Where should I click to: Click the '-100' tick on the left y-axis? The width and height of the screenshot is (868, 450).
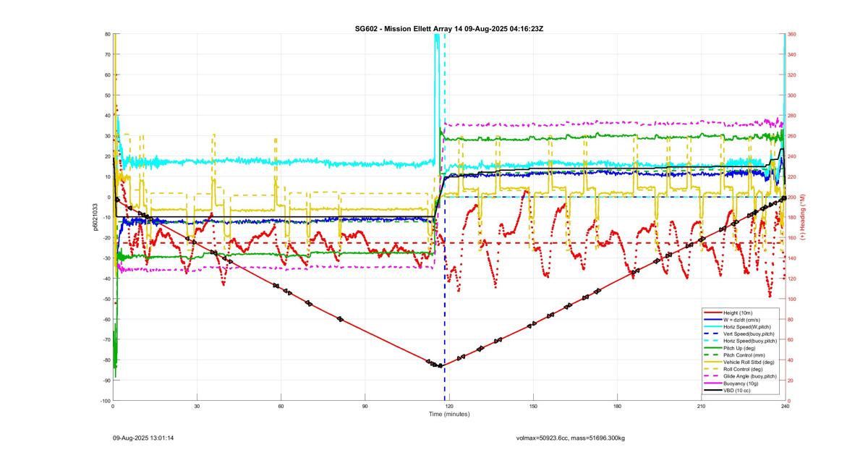106,401
